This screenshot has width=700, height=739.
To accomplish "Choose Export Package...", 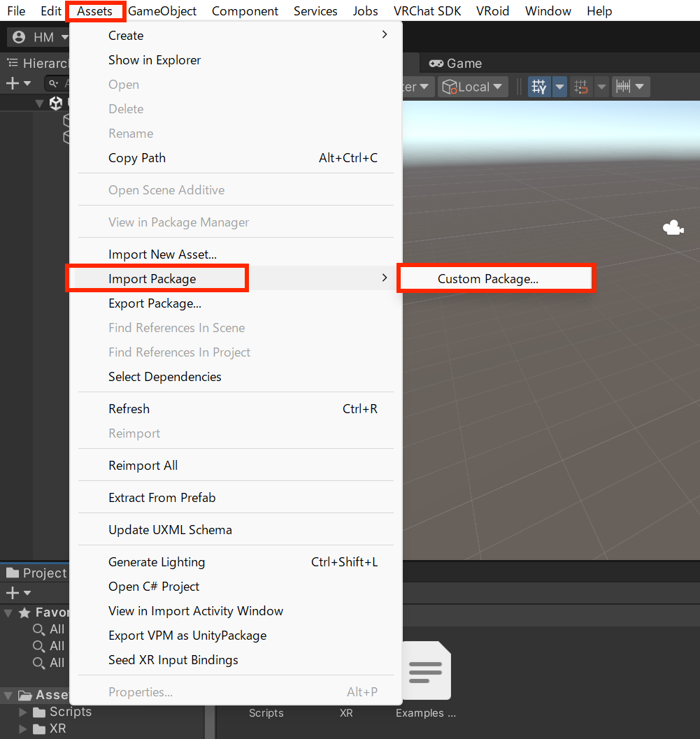I will click(236, 303).
